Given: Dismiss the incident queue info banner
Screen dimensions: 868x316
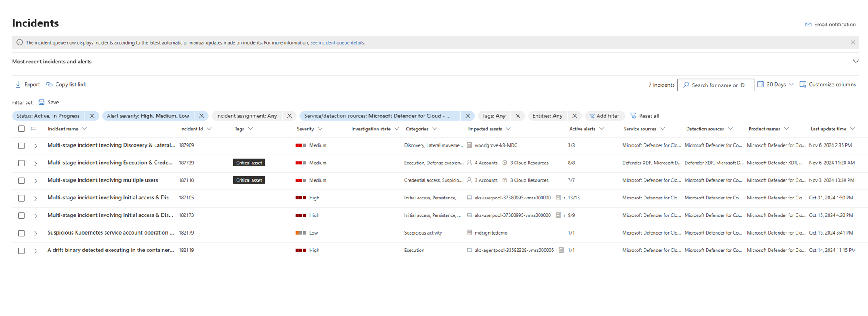Looking at the screenshot, I should tap(852, 42).
